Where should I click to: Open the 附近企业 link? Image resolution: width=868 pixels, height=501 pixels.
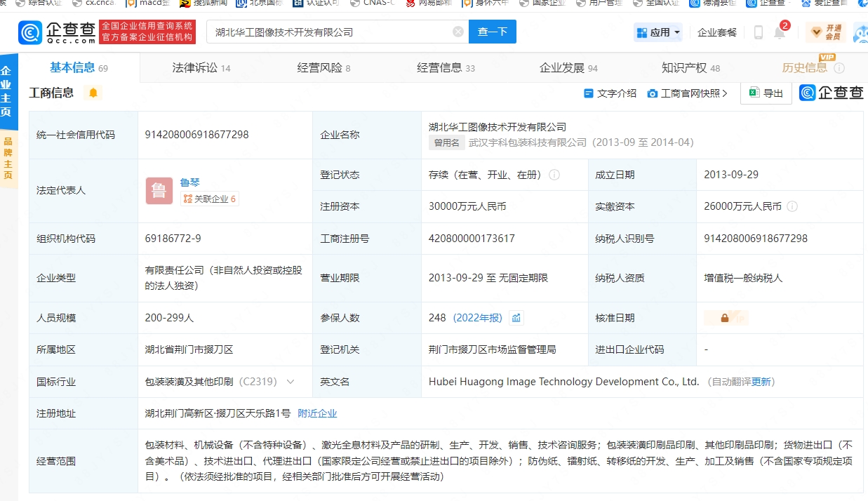point(317,413)
